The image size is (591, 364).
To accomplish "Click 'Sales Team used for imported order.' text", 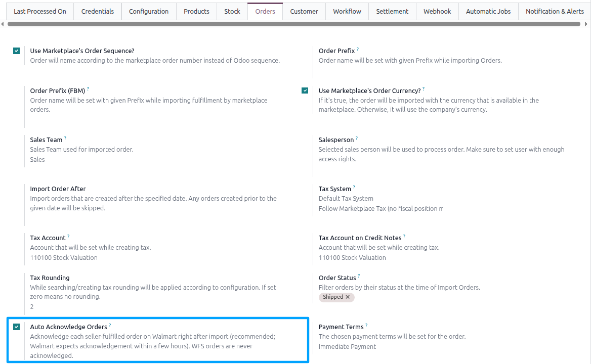I will click(x=82, y=150).
